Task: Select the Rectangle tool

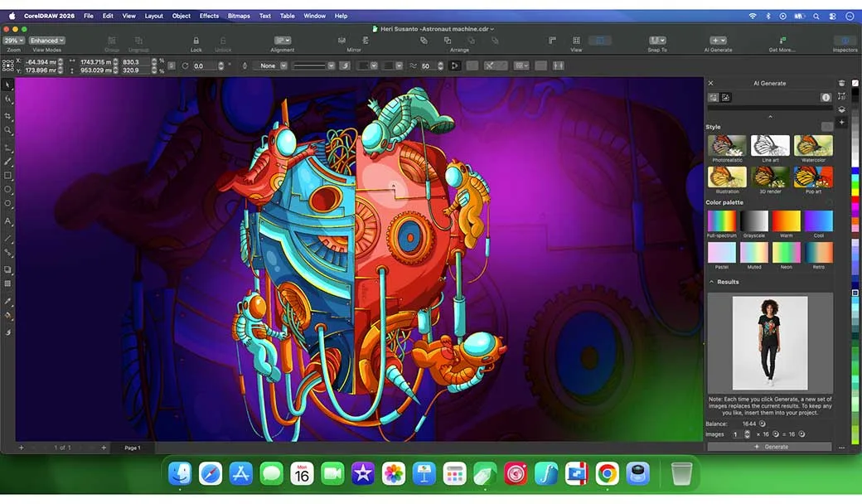Action: tap(7, 176)
